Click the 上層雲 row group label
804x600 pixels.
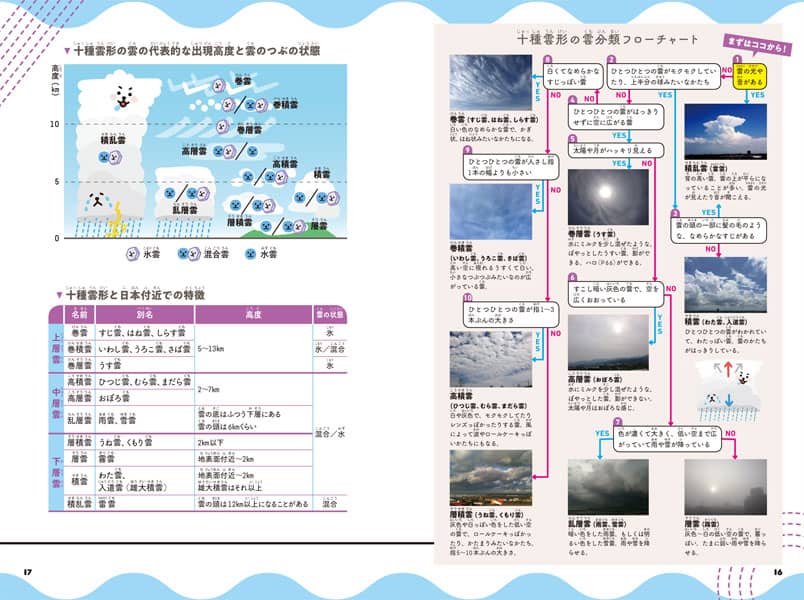pyautogui.click(x=56, y=349)
